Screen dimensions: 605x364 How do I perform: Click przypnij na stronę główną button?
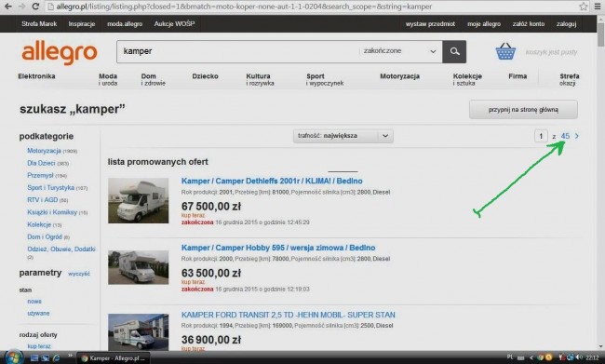(523, 110)
